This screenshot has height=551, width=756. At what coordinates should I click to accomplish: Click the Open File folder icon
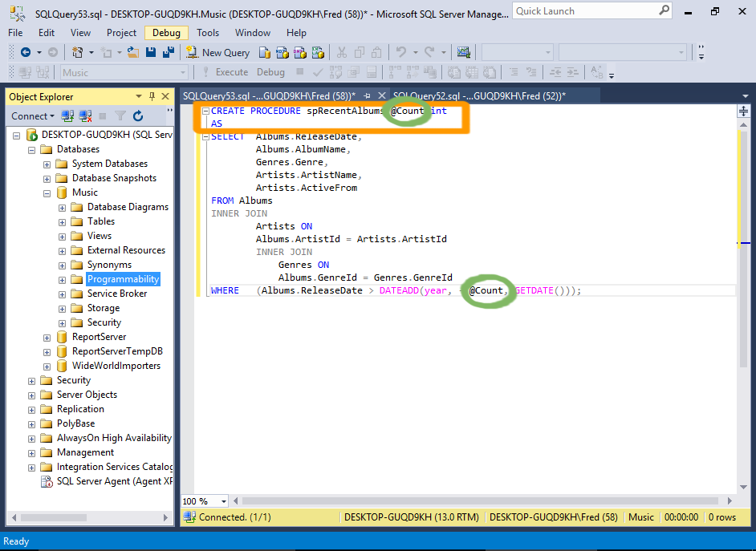click(x=133, y=52)
